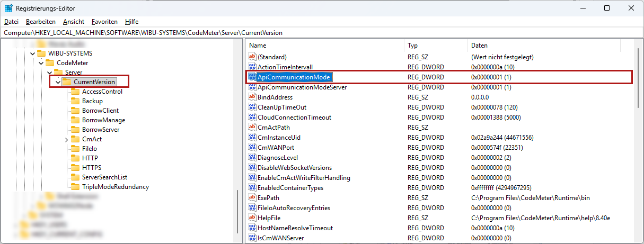Click the ActionTimeIntervall DWORD icon
Image resolution: width=644 pixels, height=244 pixels.
(252, 67)
